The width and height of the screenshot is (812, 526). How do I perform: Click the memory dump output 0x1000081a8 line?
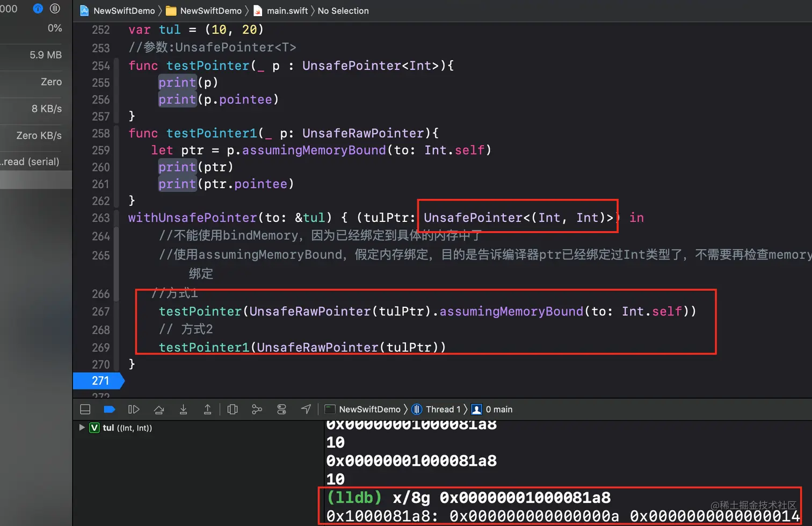tap(563, 516)
